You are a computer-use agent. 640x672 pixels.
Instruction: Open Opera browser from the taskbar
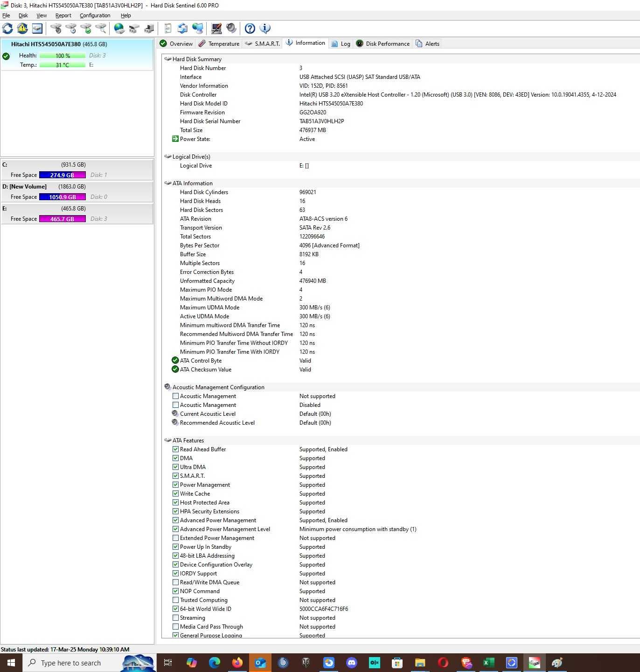click(x=443, y=663)
